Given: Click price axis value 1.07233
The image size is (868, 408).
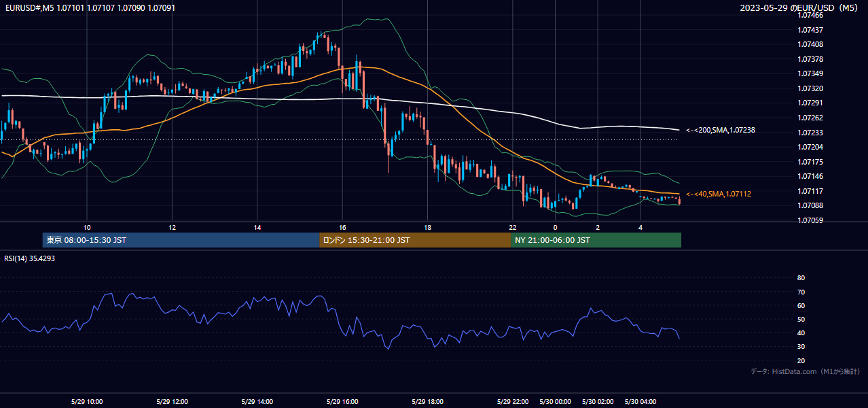Looking at the screenshot, I should pyautogui.click(x=810, y=133).
